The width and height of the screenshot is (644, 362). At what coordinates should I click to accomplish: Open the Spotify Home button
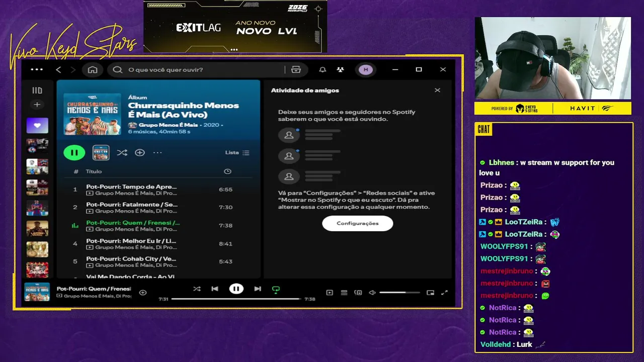[93, 69]
